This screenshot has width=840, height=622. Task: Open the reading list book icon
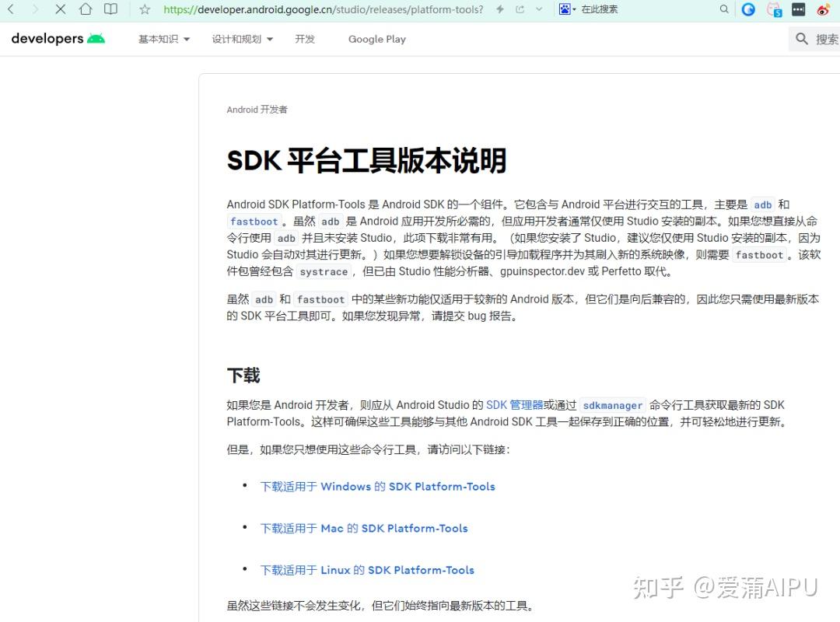pyautogui.click(x=110, y=9)
